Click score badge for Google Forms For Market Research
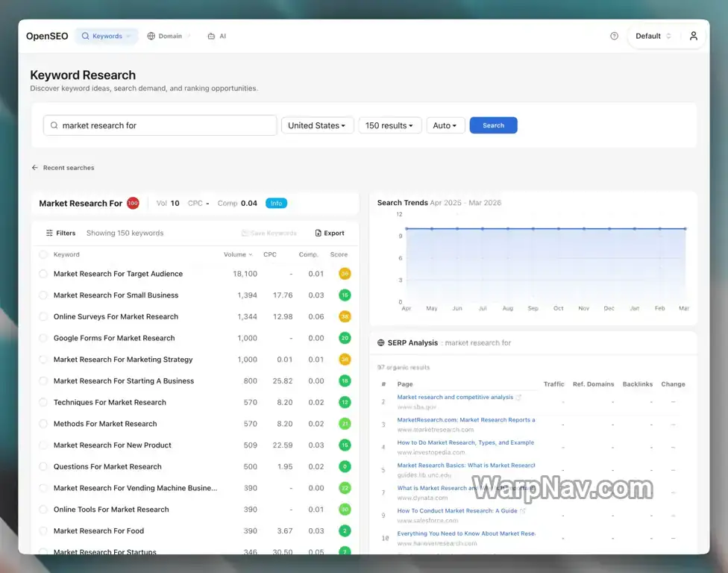This screenshot has height=573, width=728. pyautogui.click(x=345, y=338)
